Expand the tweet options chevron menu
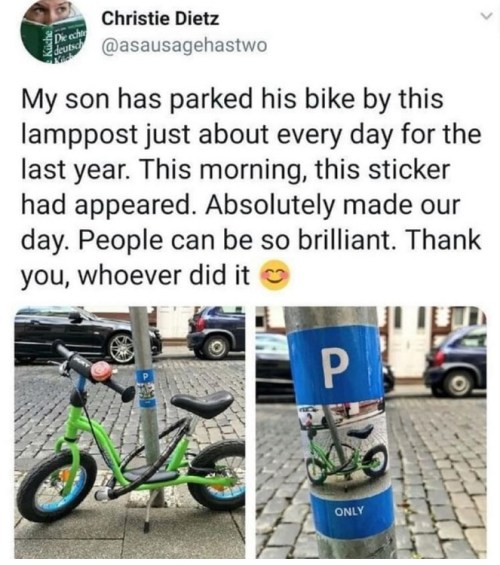This screenshot has width=500, height=565. [486, 17]
